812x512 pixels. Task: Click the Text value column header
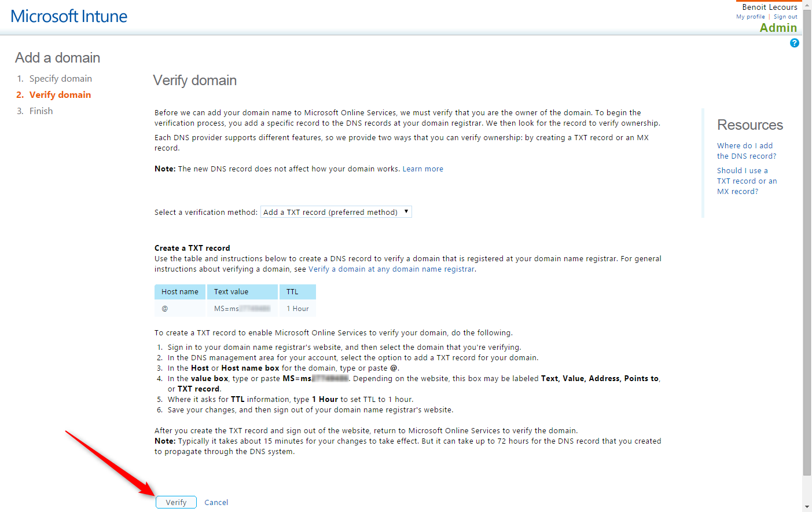pyautogui.click(x=243, y=292)
